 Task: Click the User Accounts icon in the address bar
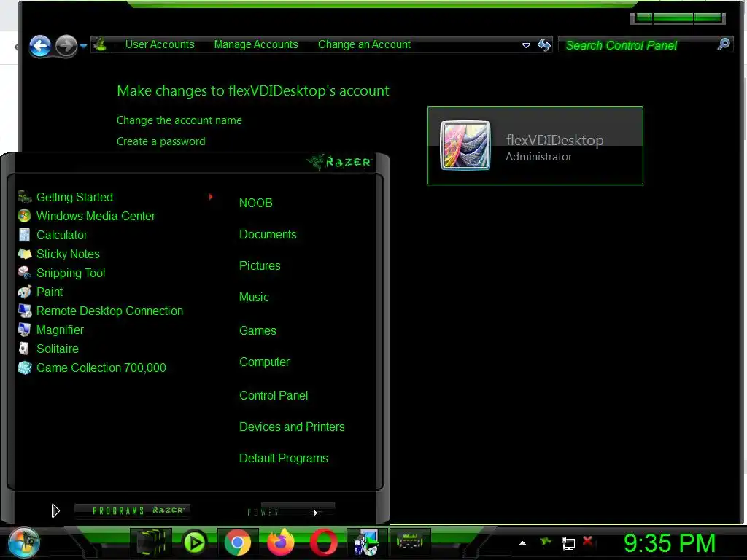tap(100, 44)
